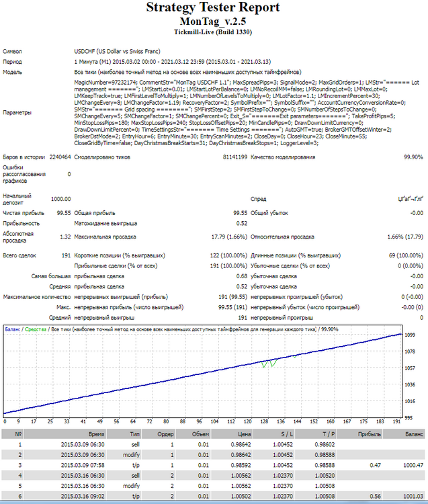Select the "1 Минута (M1)" period value line
This screenshot has width=428, height=504.
tap(173, 62)
